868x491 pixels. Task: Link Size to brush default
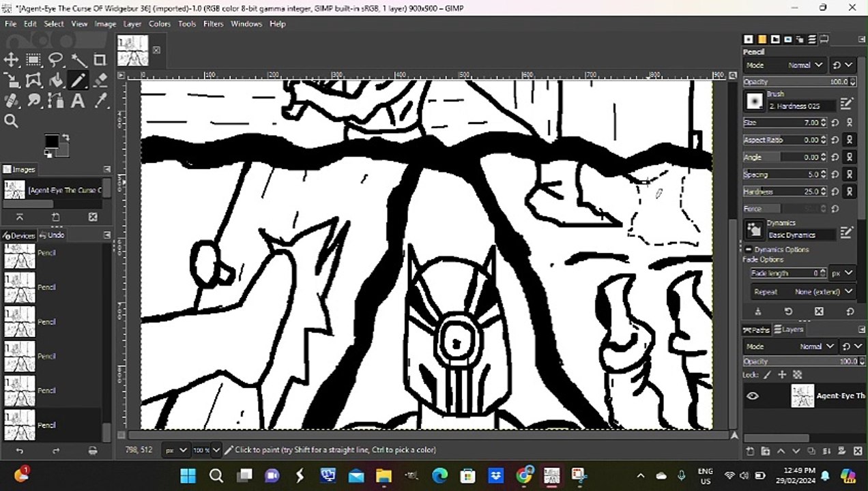850,123
